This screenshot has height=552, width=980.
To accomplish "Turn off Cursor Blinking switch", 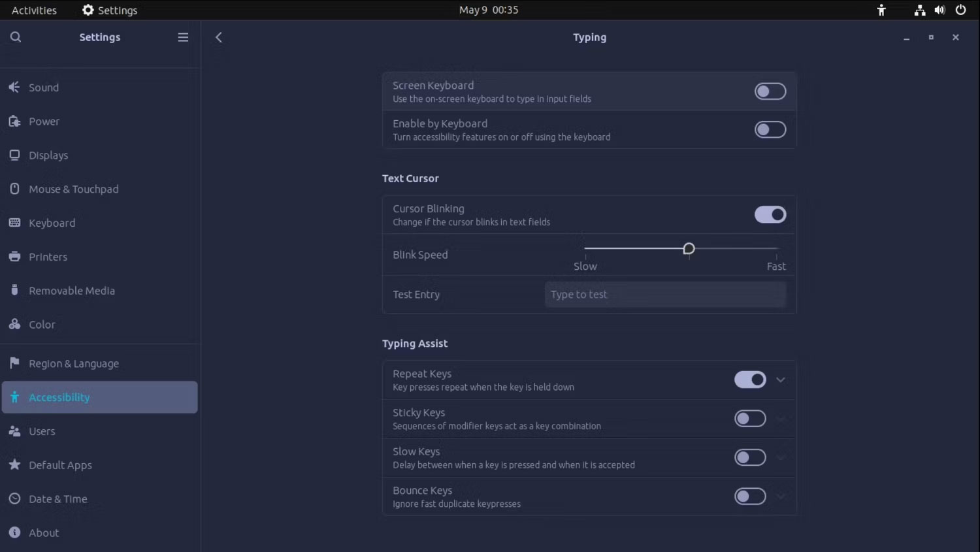I will (x=770, y=214).
